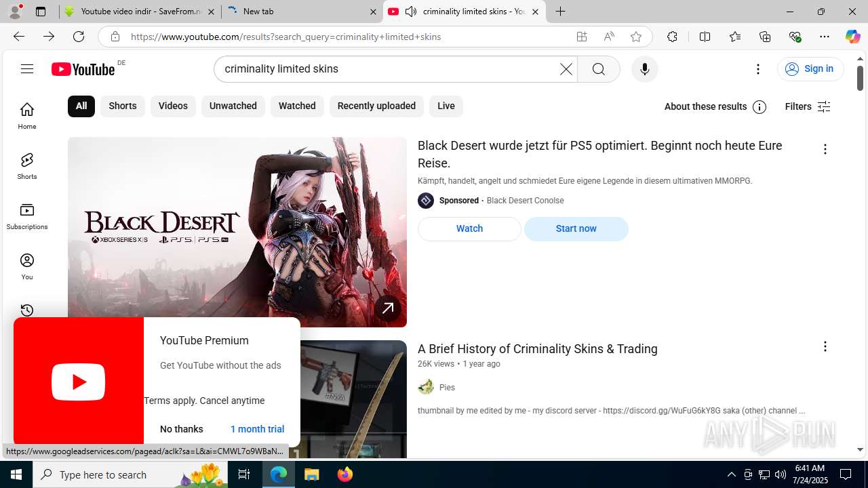The image size is (868, 488).
Task: Open the You section in sidebar
Action: [27, 266]
